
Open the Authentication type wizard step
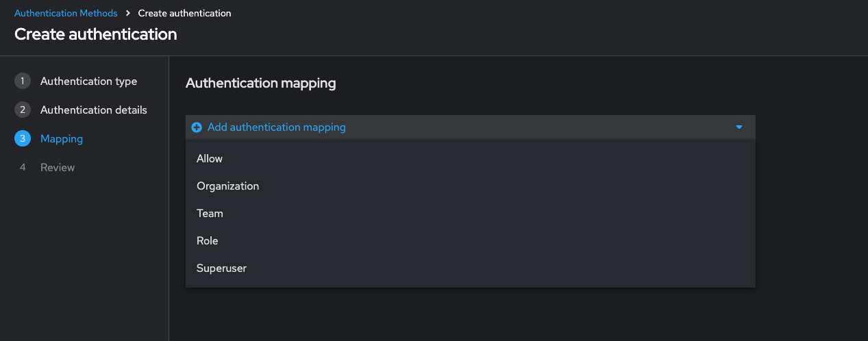[88, 81]
